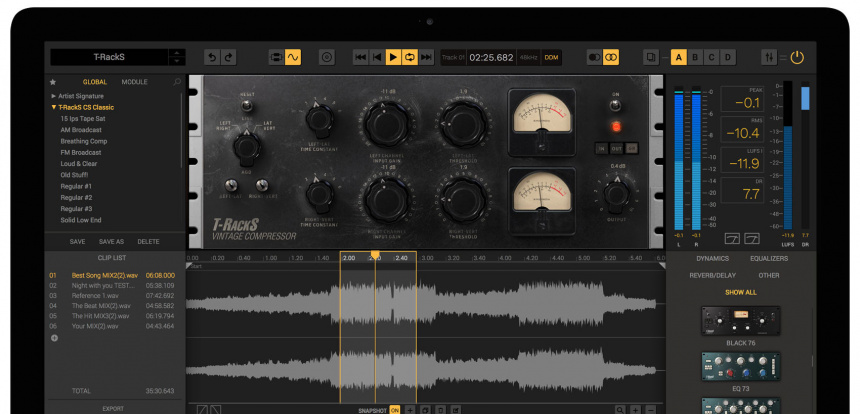Screen dimensions: 860x414
Task: Click DELETE preset button
Action: point(148,242)
